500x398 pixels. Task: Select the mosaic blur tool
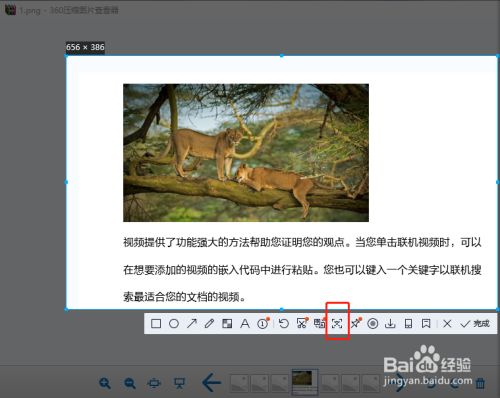pyautogui.click(x=227, y=324)
